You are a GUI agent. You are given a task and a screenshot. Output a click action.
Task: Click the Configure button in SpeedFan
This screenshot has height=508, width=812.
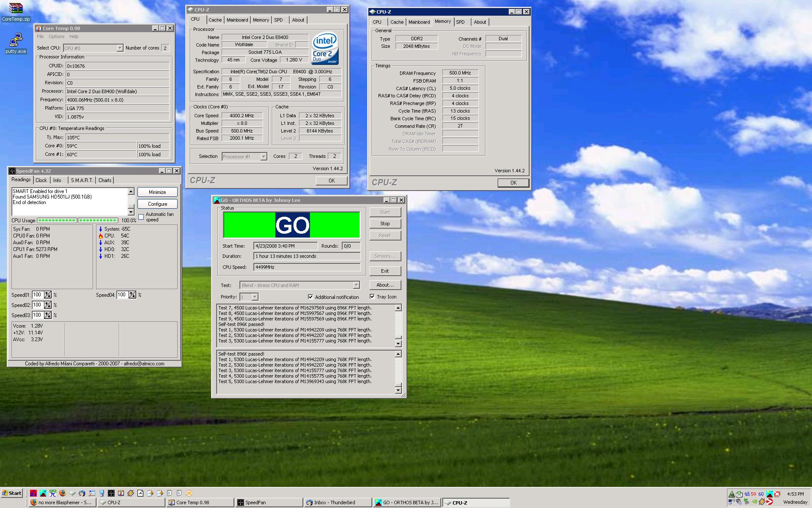point(157,204)
